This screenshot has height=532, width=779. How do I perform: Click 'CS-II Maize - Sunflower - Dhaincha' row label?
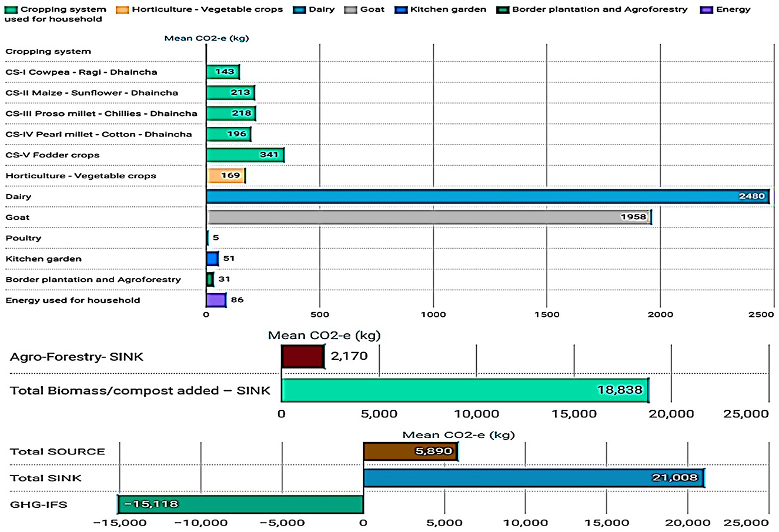click(x=92, y=93)
